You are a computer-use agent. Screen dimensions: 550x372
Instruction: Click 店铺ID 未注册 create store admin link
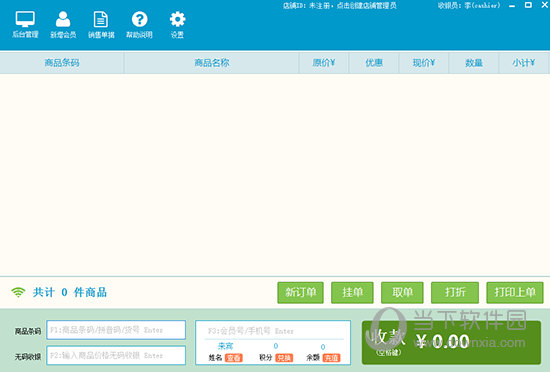340,6
